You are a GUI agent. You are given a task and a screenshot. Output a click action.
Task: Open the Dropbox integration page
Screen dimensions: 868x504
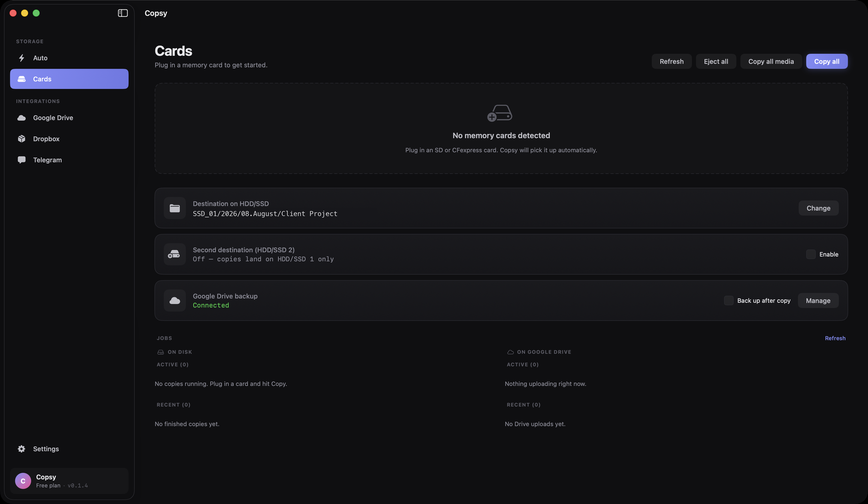pyautogui.click(x=69, y=139)
